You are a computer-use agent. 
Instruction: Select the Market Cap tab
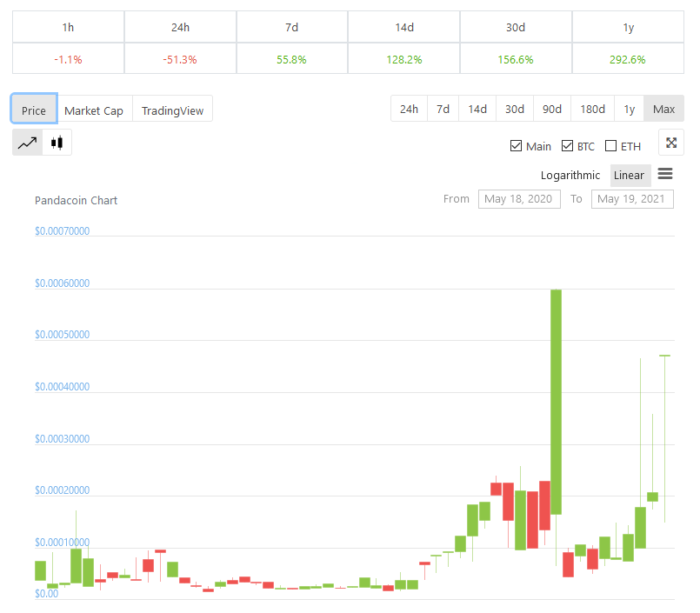[94, 109]
